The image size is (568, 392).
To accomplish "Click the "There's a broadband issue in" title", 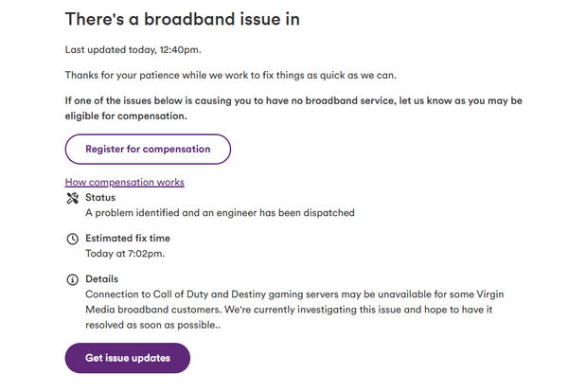I will tap(182, 19).
